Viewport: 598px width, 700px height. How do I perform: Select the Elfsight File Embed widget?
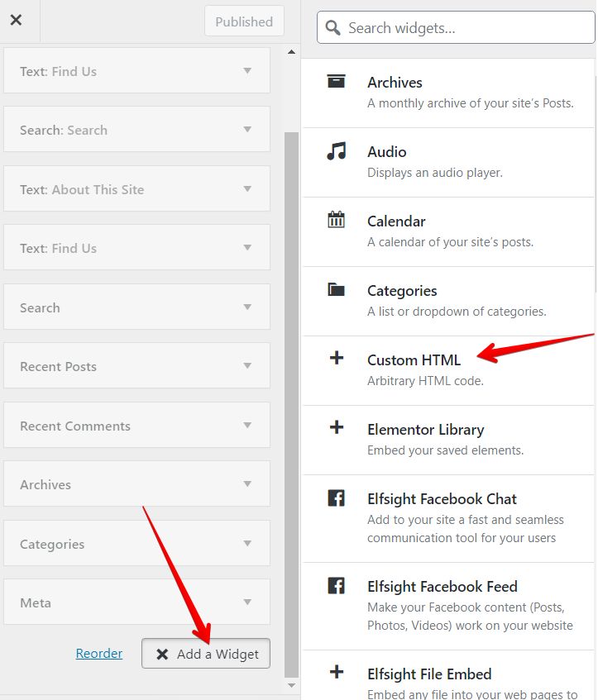[x=429, y=674]
